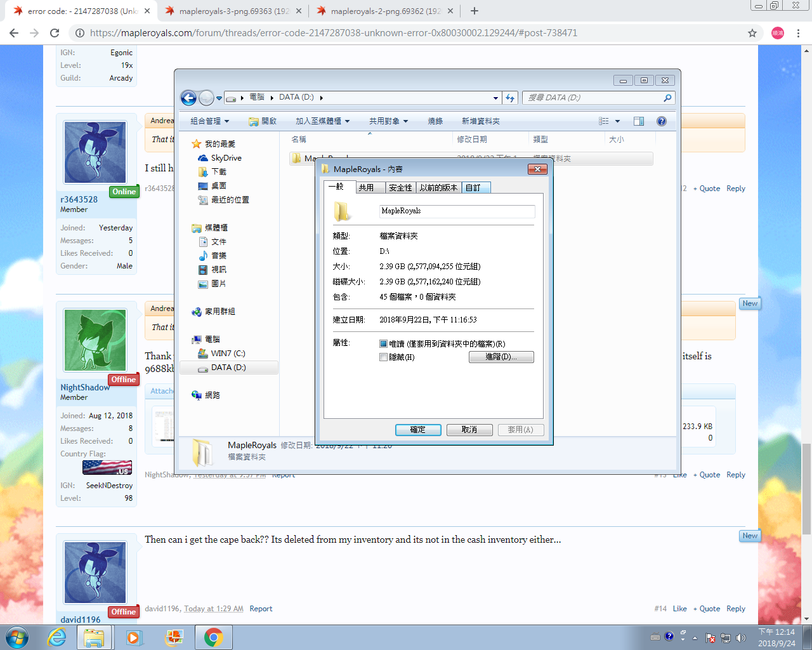Switch to 以前的版本 previous versions tab

[x=438, y=188]
